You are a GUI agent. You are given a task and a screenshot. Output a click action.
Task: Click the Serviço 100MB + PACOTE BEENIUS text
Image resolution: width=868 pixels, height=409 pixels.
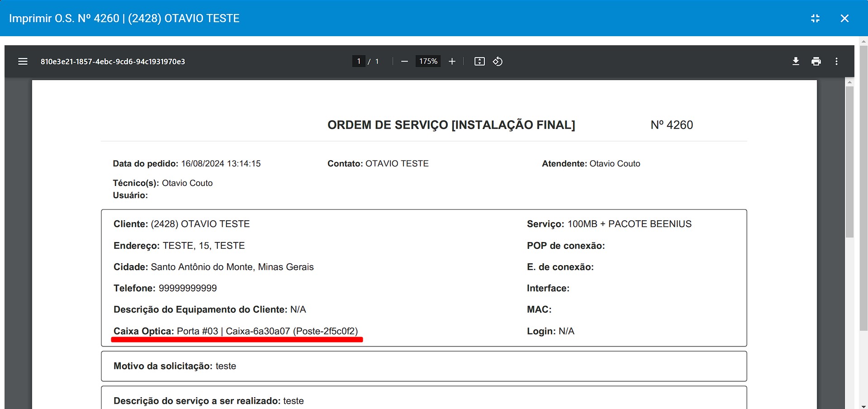(x=609, y=224)
